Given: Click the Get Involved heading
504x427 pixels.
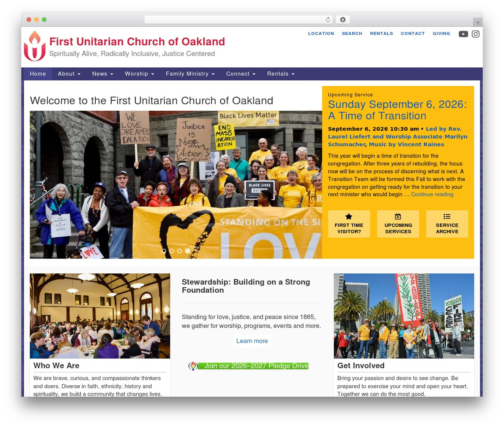Looking at the screenshot, I should coord(361,366).
